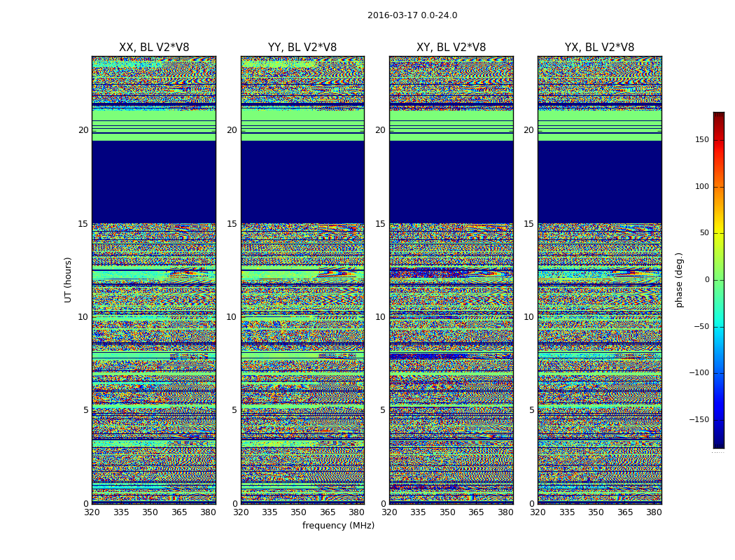735x560 pixels.
Task: Click the "5" UT tick beside XY panel
Action: 383,410
